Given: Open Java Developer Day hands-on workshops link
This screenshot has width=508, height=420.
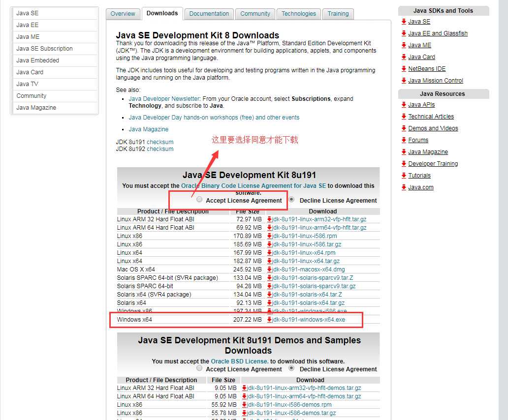Looking at the screenshot, I should click(214, 118).
